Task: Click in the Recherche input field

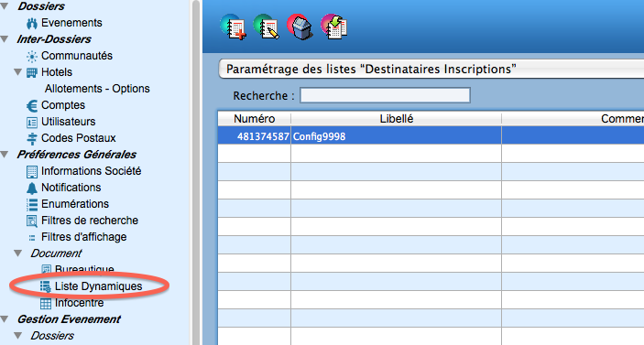Action: 386,95
